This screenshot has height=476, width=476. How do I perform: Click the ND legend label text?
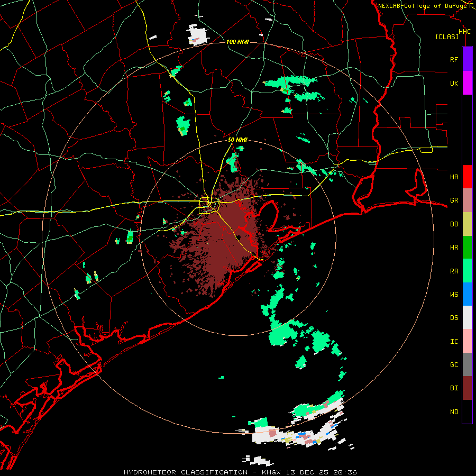click(454, 411)
